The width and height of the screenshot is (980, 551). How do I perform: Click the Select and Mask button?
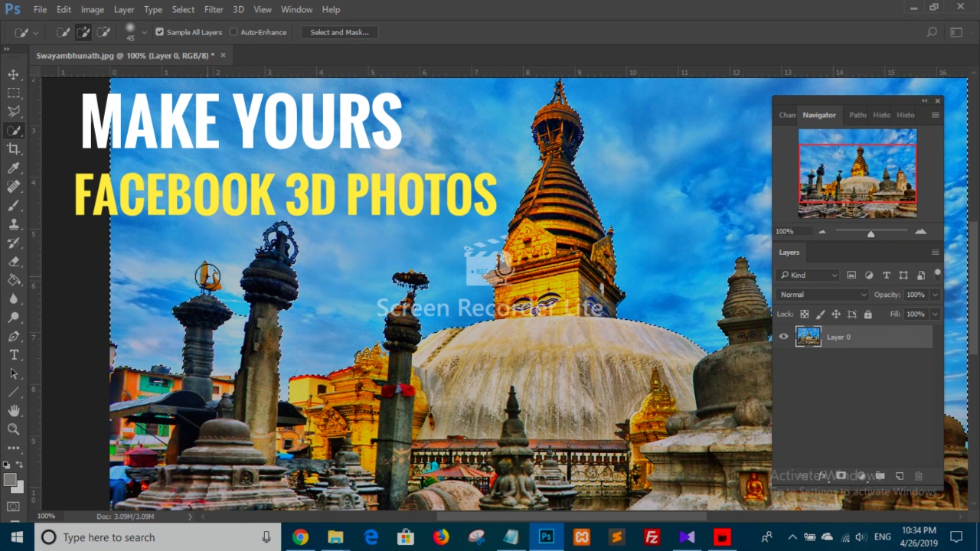pyautogui.click(x=339, y=32)
